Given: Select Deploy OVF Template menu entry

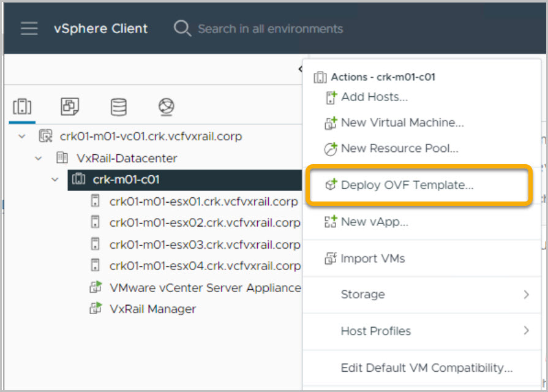Looking at the screenshot, I should [x=407, y=185].
